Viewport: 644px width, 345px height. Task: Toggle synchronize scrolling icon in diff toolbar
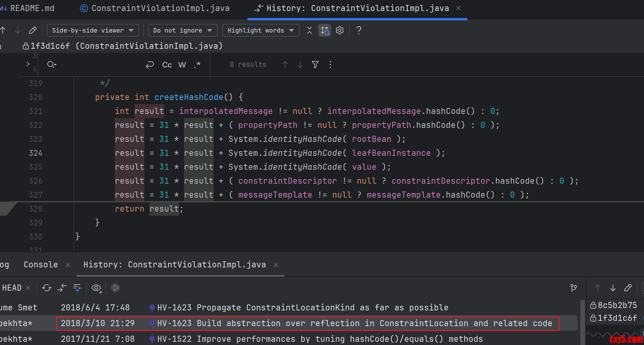pos(325,30)
